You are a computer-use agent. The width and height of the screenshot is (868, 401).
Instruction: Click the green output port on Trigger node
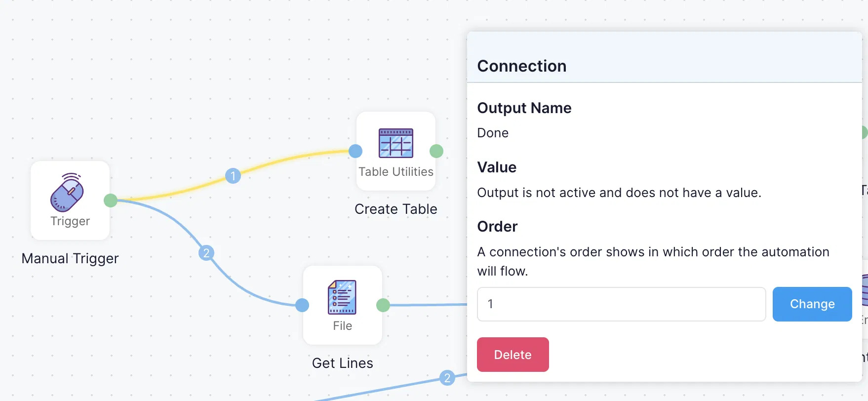pos(111,200)
